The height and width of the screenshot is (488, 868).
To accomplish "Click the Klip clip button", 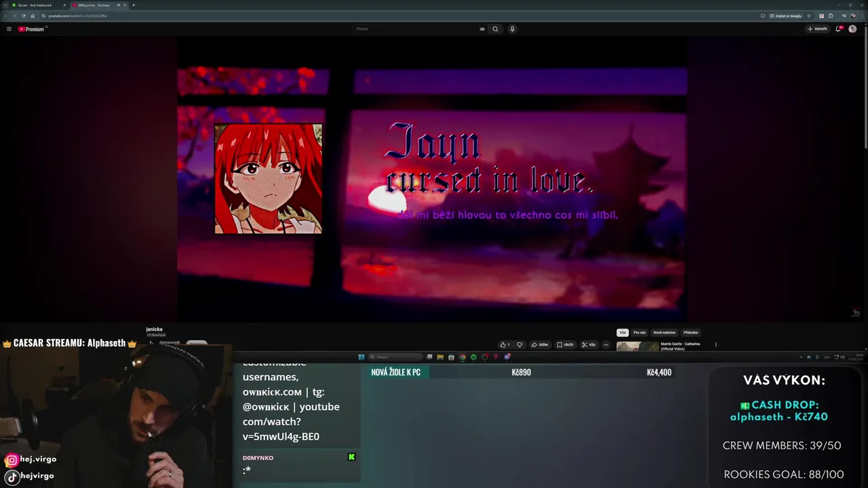I will pyautogui.click(x=589, y=344).
